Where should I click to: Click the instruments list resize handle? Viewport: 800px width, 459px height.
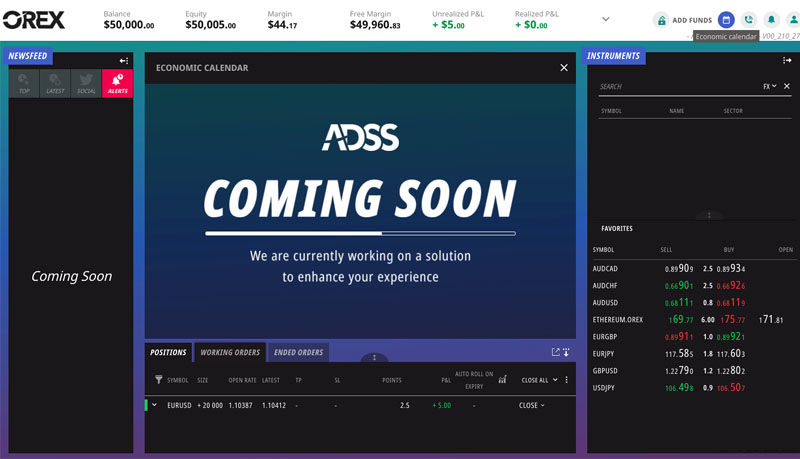tap(709, 215)
